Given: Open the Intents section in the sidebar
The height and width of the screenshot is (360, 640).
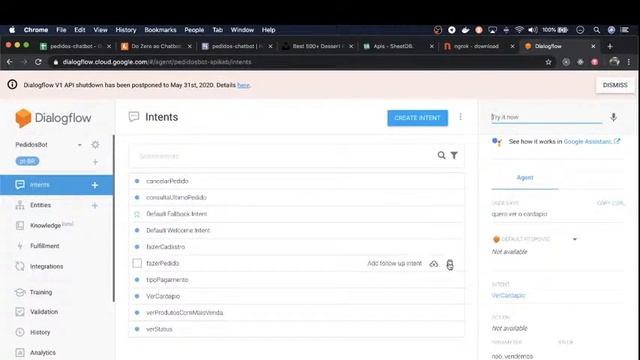Looking at the screenshot, I should coord(40,185).
